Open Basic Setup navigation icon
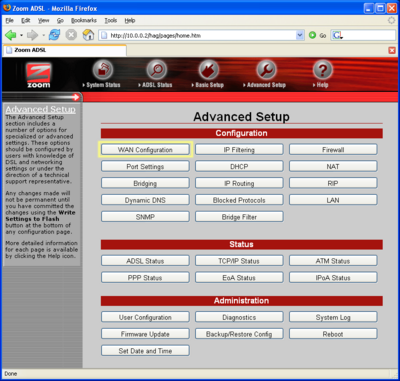The height and width of the screenshot is (381, 400). [x=209, y=70]
